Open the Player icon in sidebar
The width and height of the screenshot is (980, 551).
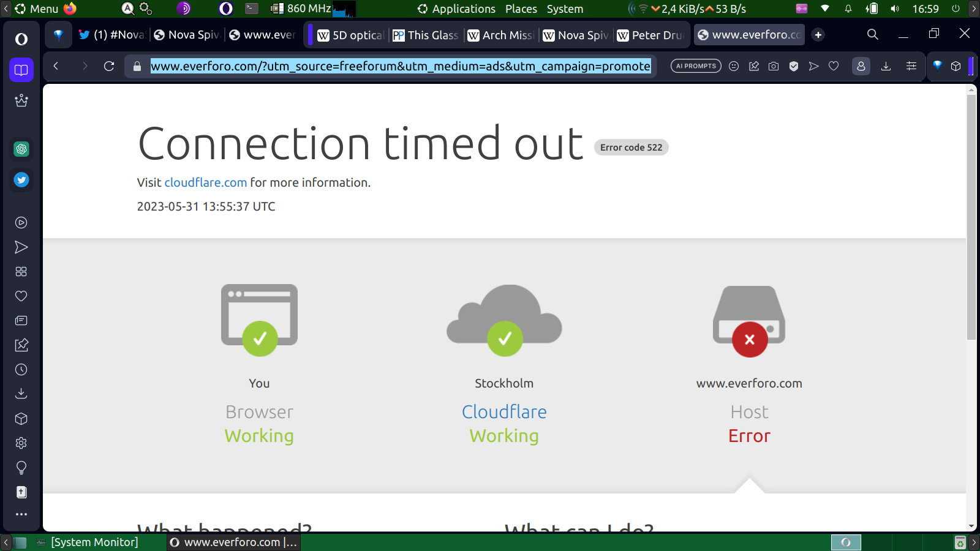click(21, 223)
